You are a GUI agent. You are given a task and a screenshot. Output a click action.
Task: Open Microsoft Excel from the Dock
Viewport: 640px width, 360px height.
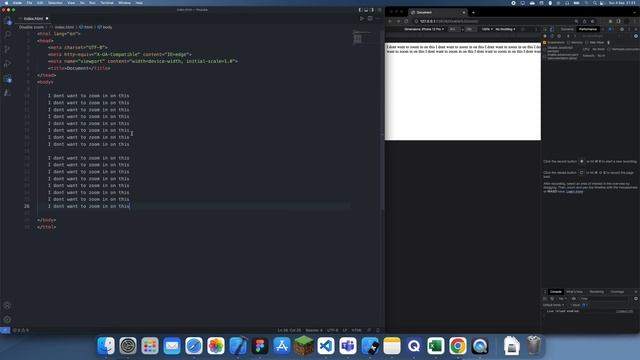[436, 346]
